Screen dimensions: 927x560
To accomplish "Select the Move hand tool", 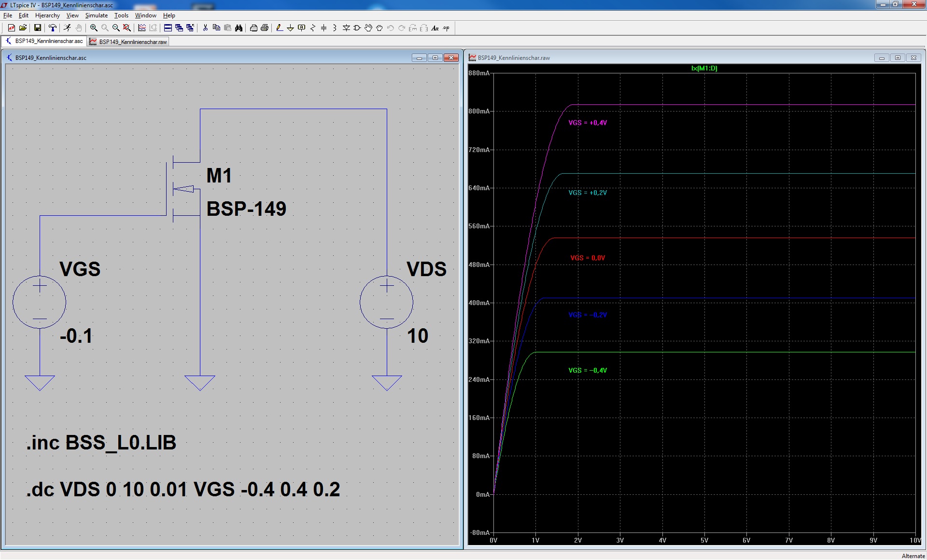I will pos(368,28).
